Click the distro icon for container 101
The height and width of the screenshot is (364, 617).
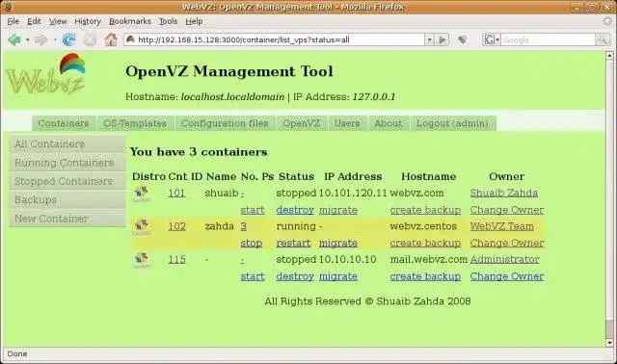(x=142, y=195)
